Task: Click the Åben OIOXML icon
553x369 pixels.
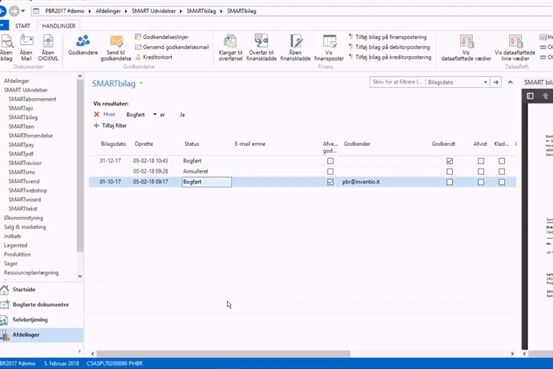Action: click(x=48, y=48)
